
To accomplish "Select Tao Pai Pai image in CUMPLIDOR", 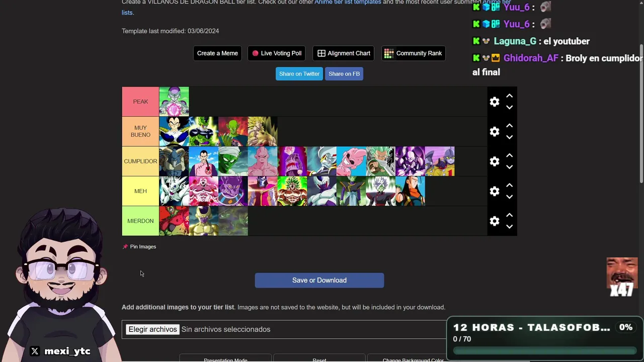I will tap(203, 161).
